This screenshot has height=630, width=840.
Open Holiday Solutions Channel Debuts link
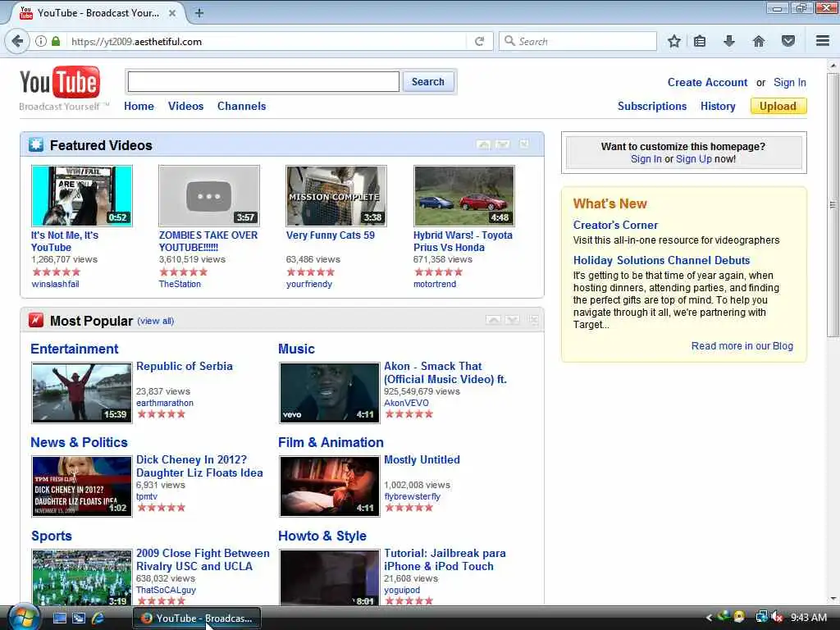coord(662,260)
